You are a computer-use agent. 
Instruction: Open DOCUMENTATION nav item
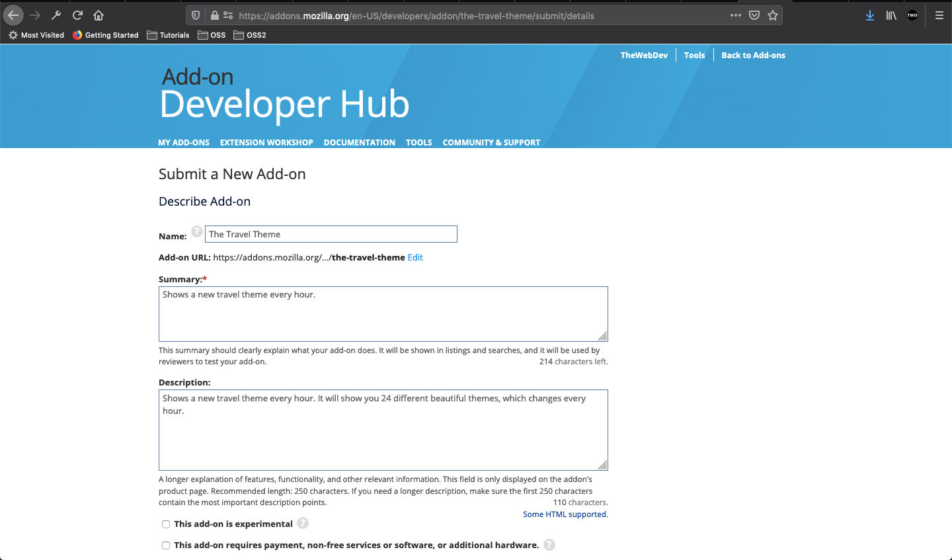(x=360, y=142)
